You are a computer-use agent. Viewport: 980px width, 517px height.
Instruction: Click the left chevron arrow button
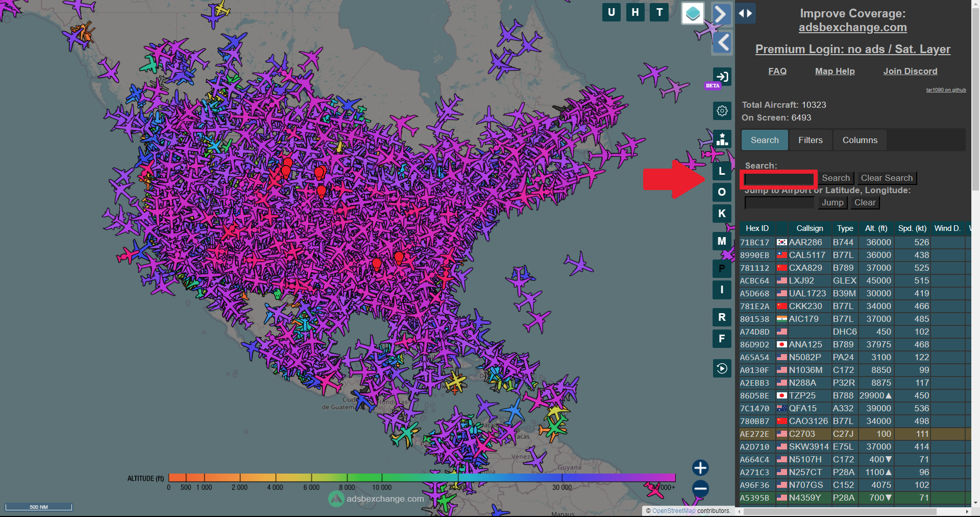coord(722,42)
